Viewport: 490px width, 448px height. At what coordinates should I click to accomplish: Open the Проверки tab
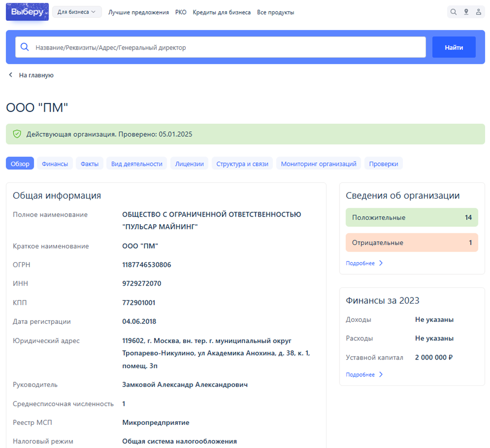tap(383, 164)
